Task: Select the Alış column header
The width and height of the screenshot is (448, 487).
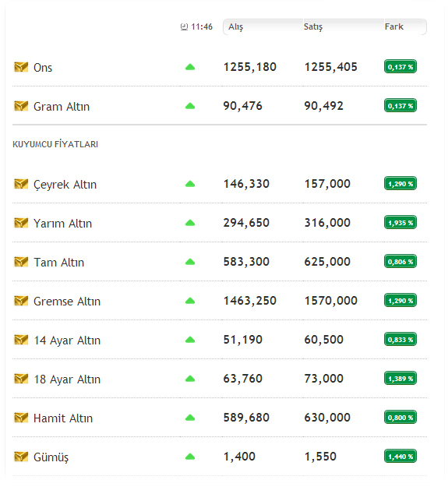Action: point(235,27)
